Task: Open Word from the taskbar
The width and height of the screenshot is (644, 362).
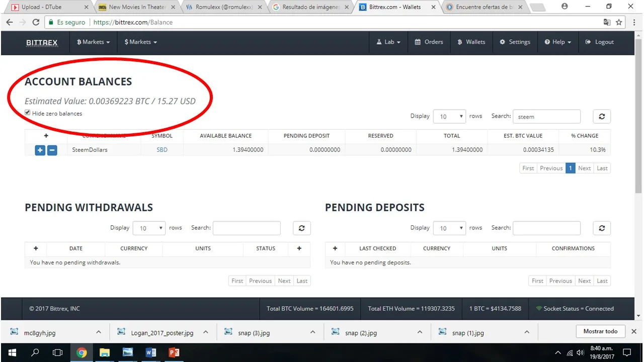Action: [150, 352]
